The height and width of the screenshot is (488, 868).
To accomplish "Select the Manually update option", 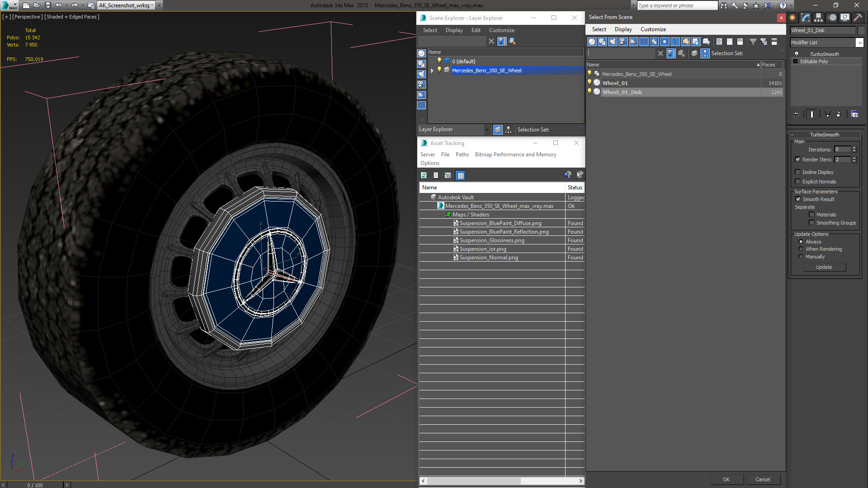I will [x=801, y=257].
